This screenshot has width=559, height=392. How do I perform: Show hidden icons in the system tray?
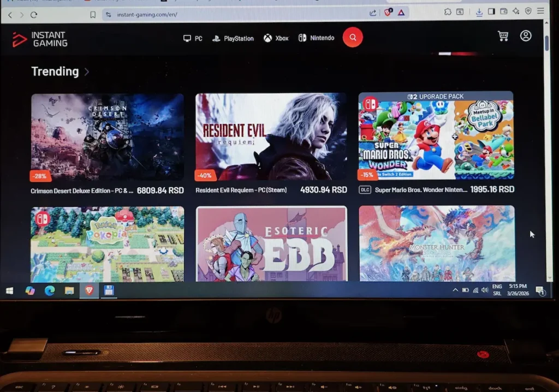point(456,291)
